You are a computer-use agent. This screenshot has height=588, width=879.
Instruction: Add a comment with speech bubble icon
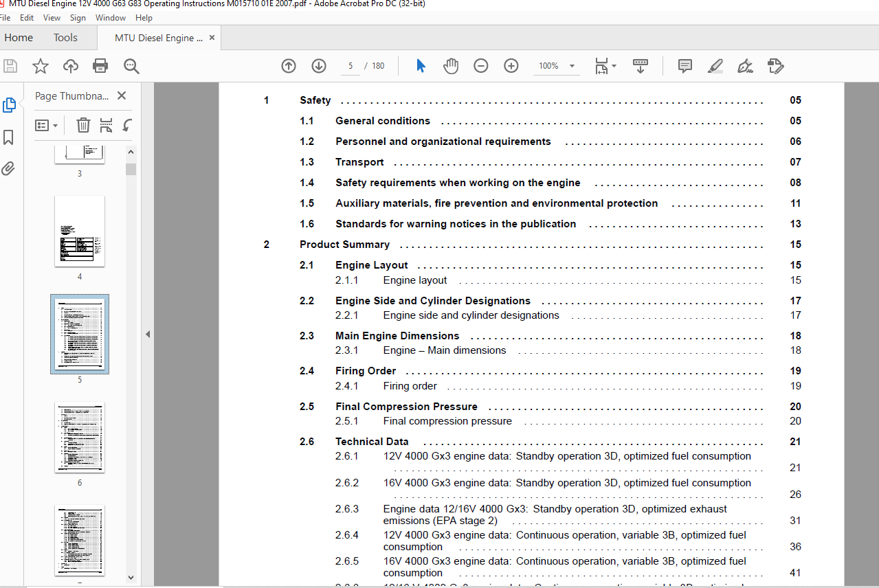pos(685,66)
